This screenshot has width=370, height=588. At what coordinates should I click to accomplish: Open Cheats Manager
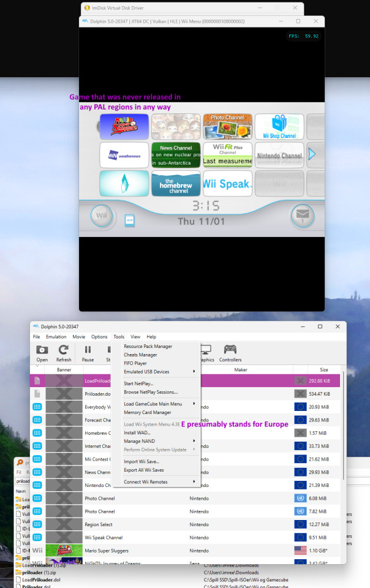pyautogui.click(x=156, y=355)
